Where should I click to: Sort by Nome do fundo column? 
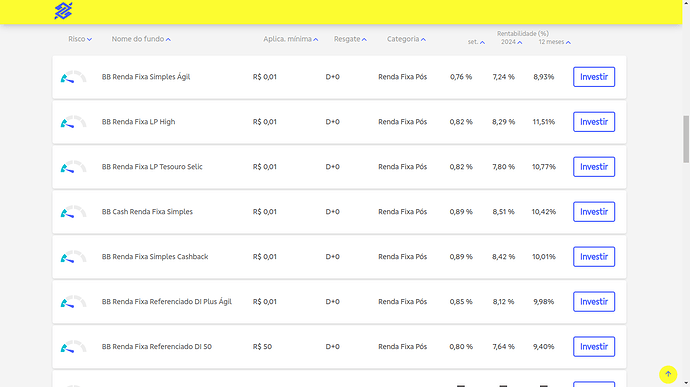click(x=141, y=39)
